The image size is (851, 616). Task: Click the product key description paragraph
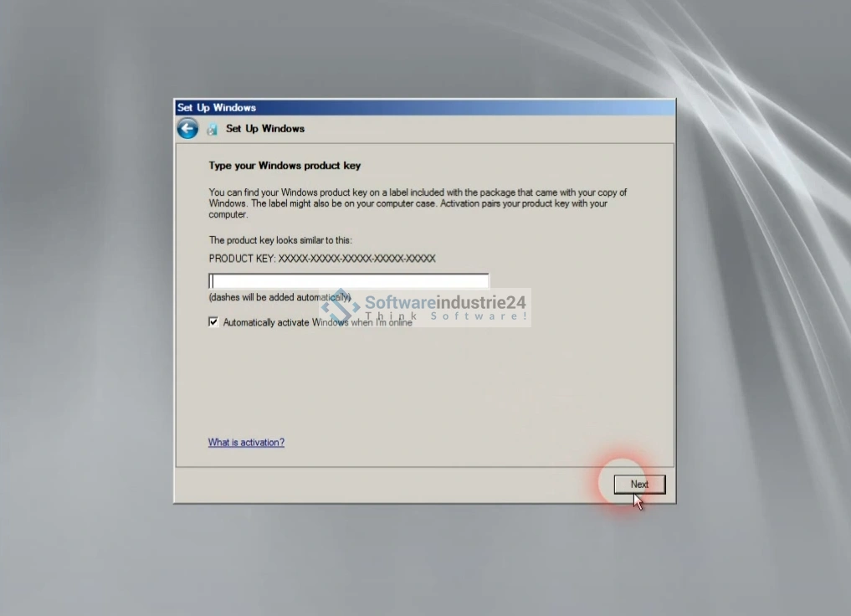coord(417,203)
